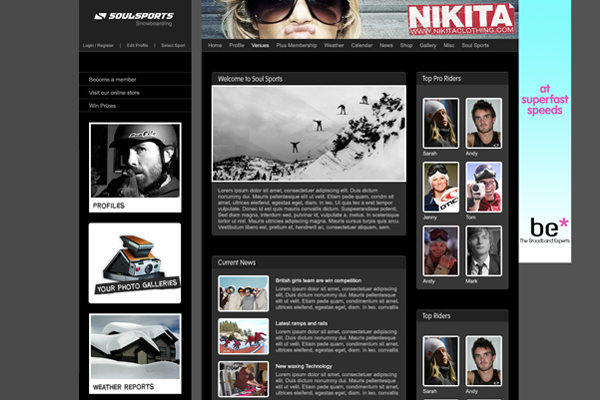Screen dimensions: 600x400
Task: Open the News menu item
Action: 386,45
